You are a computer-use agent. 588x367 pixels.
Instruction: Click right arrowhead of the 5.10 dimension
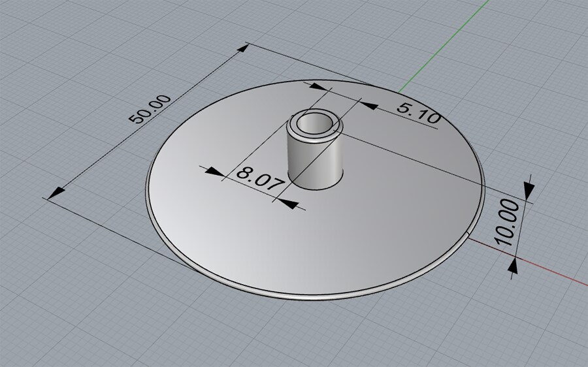click(x=369, y=105)
